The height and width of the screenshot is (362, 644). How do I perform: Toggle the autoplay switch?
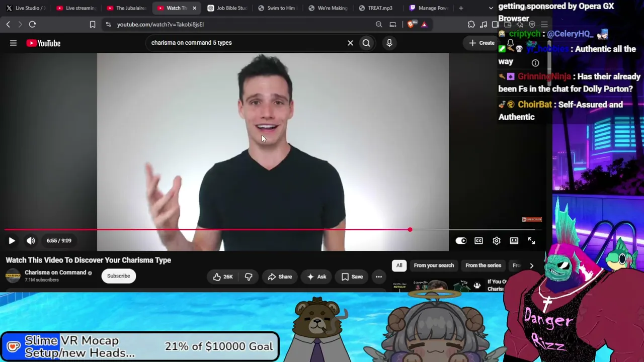click(x=461, y=241)
